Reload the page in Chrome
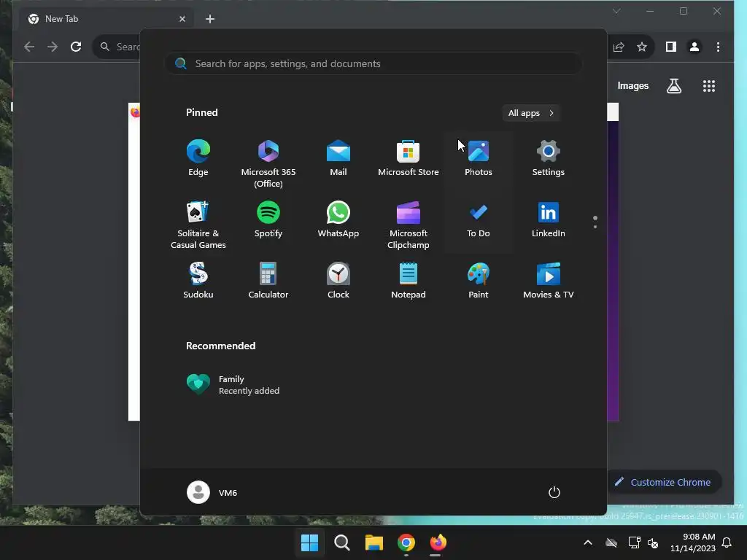The height and width of the screenshot is (560, 747). tap(76, 47)
